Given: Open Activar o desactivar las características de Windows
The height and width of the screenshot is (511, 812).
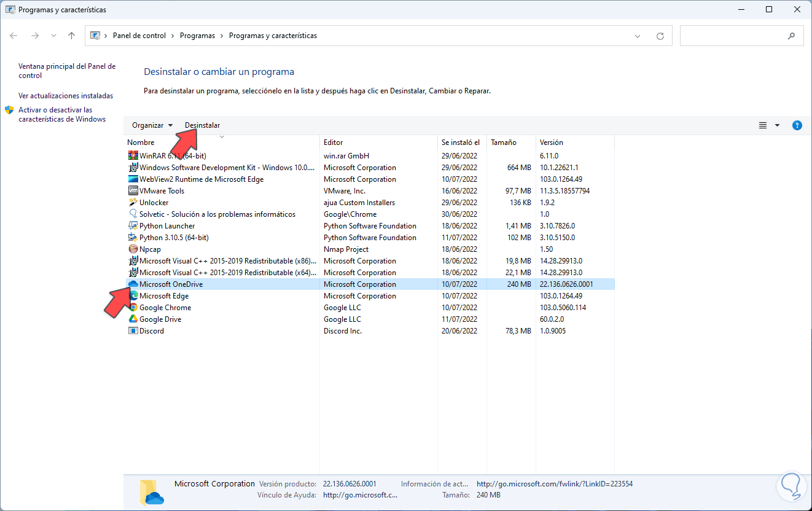Looking at the screenshot, I should click(62, 115).
